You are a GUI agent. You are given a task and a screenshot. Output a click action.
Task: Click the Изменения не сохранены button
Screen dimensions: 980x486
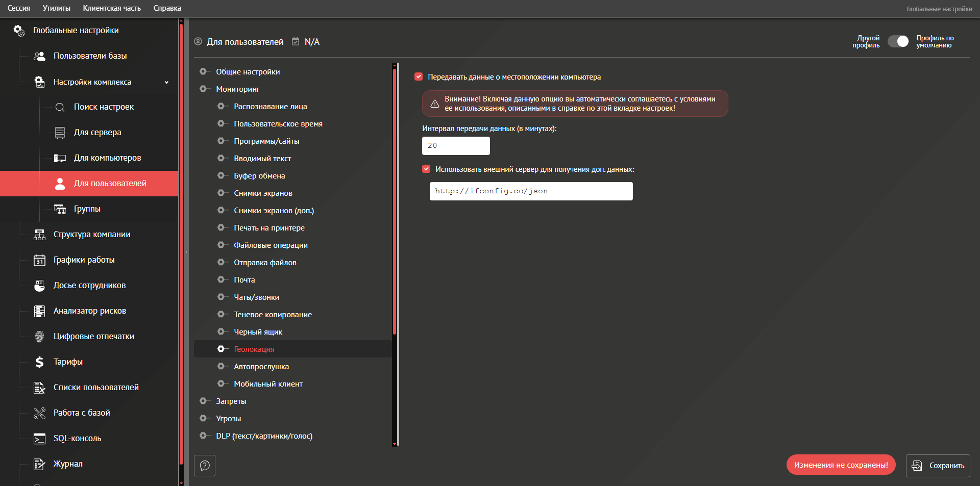coord(841,465)
